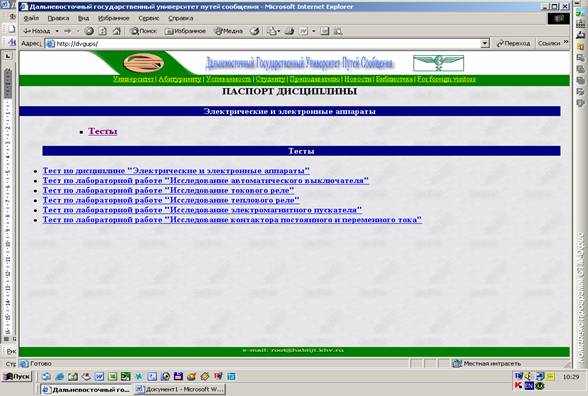Image resolution: width=588 pixels, height=396 pixels.
Task: Click the EN language indicator in tray
Action: click(529, 385)
